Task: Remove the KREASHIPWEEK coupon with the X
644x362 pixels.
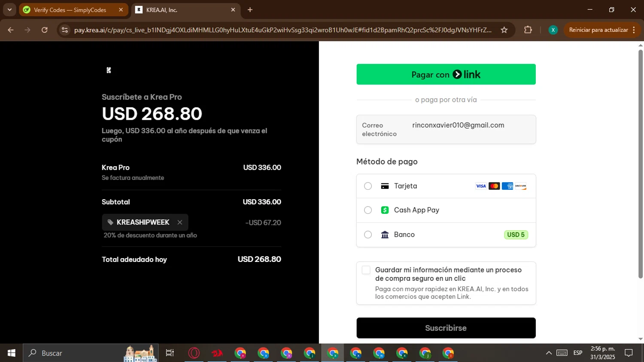Action: (180, 222)
